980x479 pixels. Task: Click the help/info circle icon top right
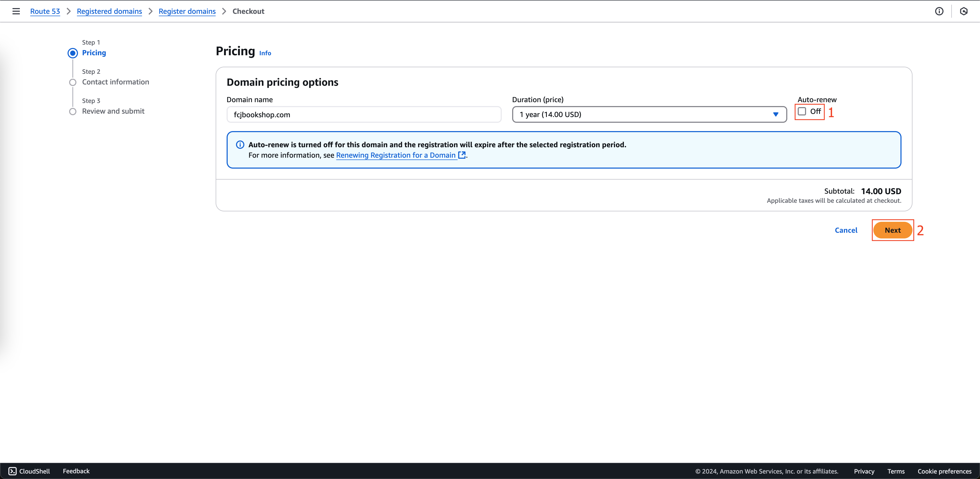click(x=939, y=11)
